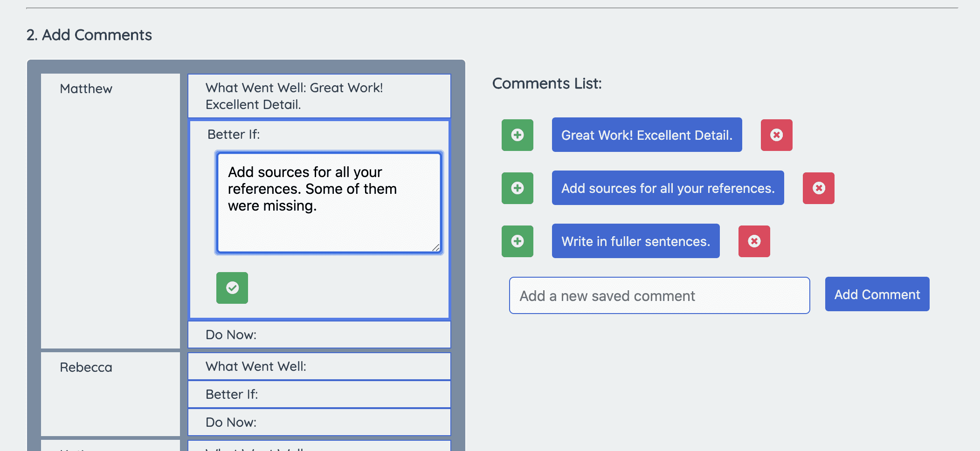Select the "Great Work! Excellent Detail." comment button
This screenshot has width=980, height=451.
[x=647, y=135]
